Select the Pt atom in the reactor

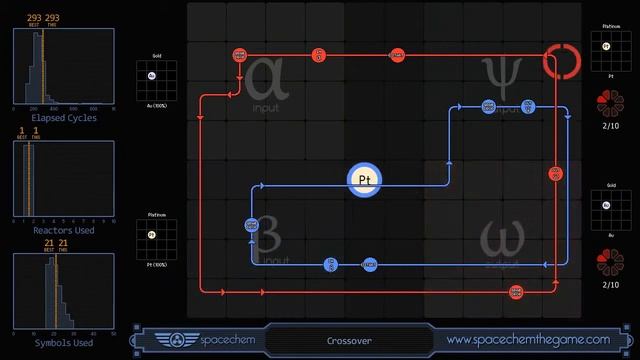point(364,180)
